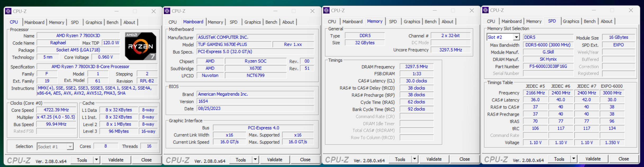The image size is (644, 167).
Task: Click the memory Size value 32 GBytes
Action: pos(365,43)
